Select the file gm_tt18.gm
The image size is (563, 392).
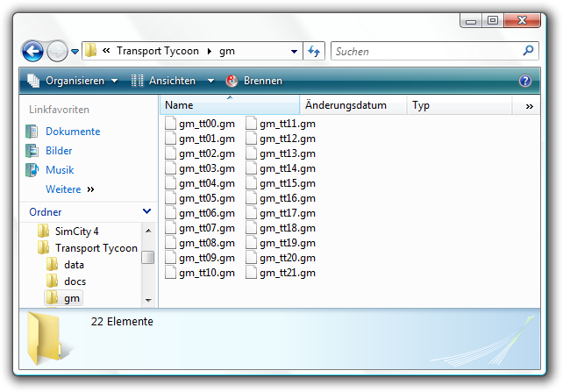click(288, 228)
